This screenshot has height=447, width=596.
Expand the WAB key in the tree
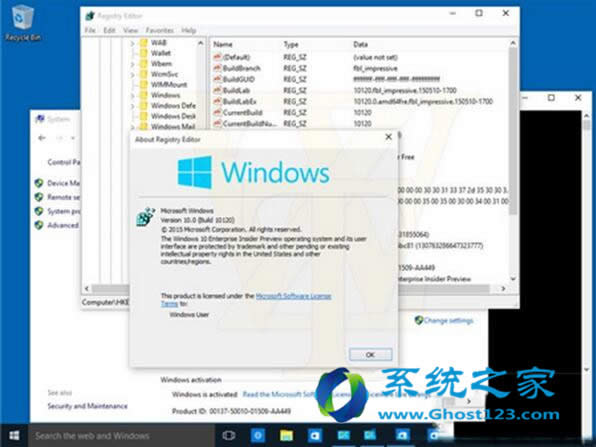(x=133, y=43)
